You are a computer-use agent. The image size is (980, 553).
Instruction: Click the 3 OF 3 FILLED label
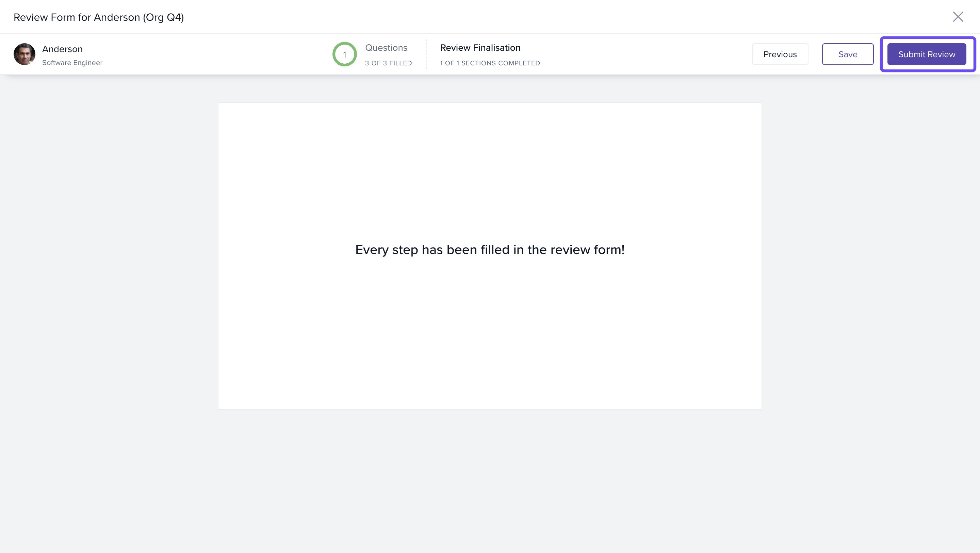(388, 63)
